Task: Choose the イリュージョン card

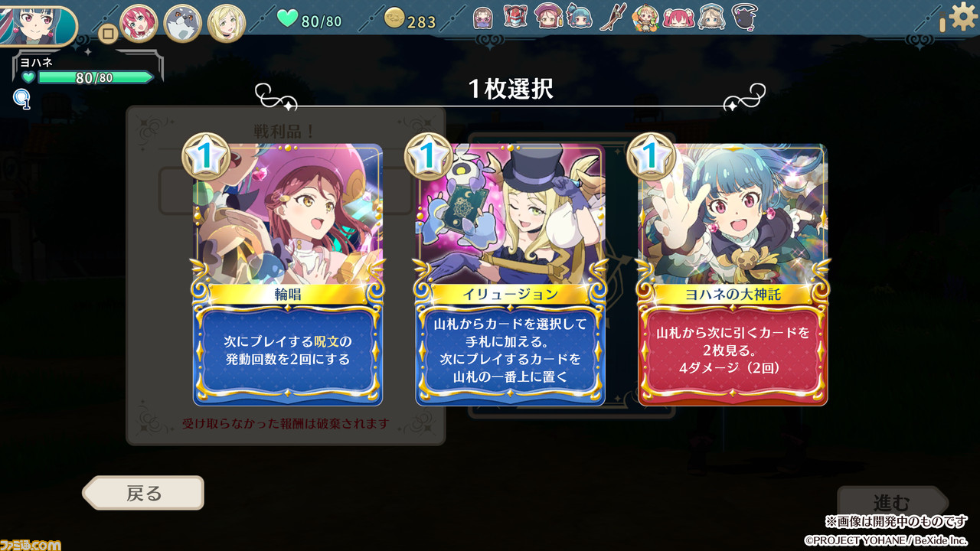Action: pyautogui.click(x=510, y=274)
